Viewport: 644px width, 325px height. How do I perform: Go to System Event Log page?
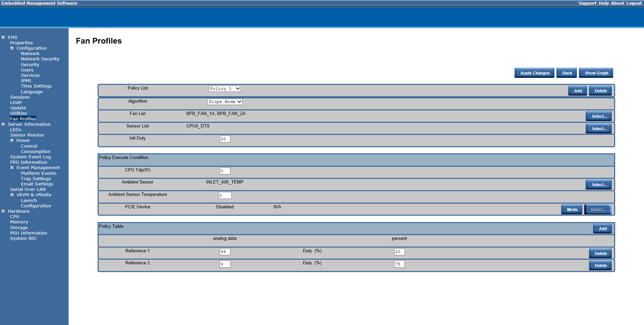30,157
